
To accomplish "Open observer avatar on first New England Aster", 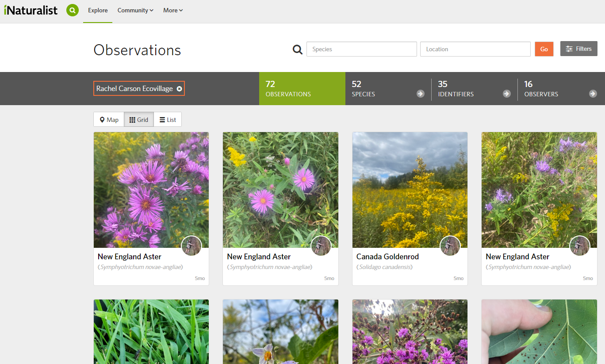I will coord(191,246).
